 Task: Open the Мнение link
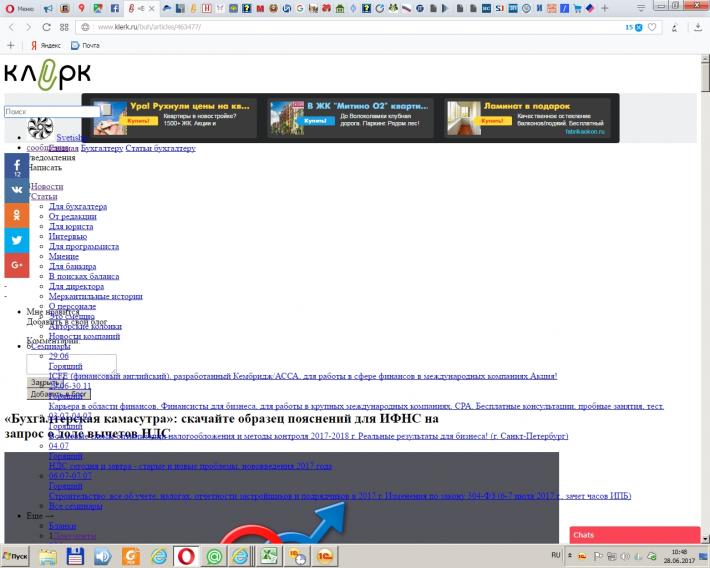click(64, 256)
